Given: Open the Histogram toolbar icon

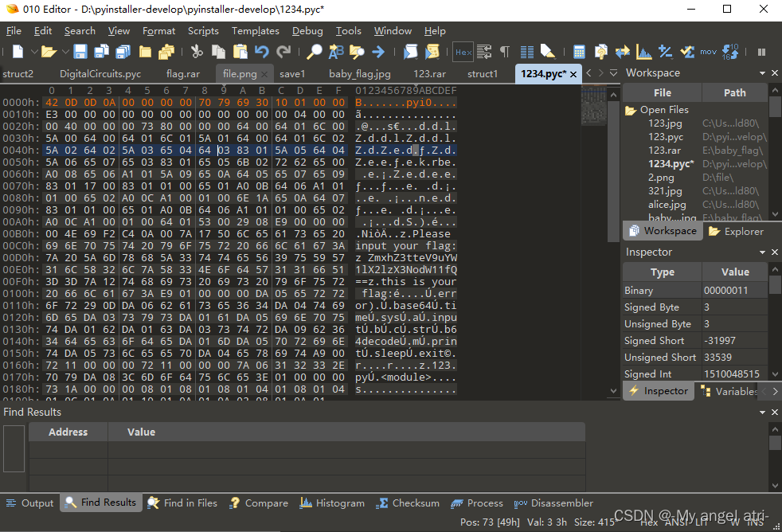Looking at the screenshot, I should point(644,51).
